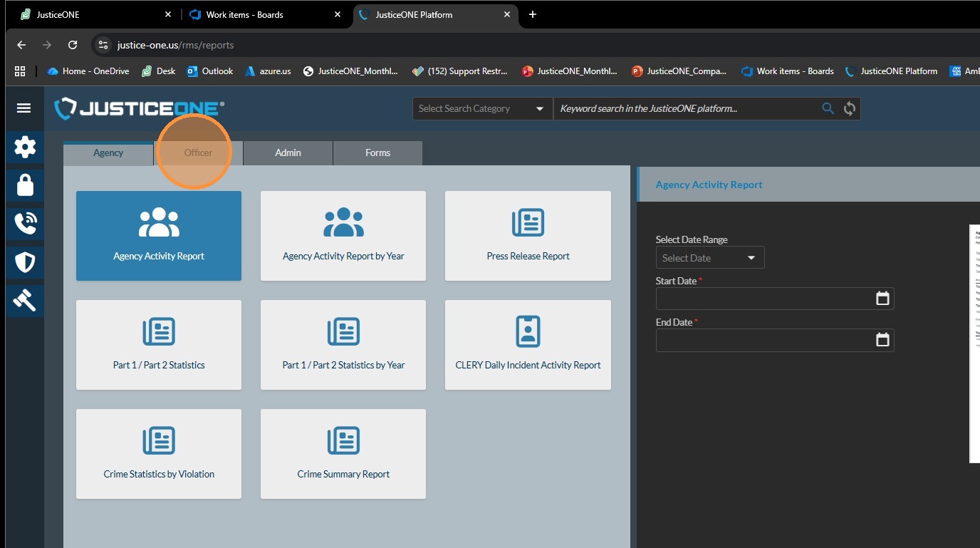Open the settings gear in sidebar

click(x=25, y=148)
